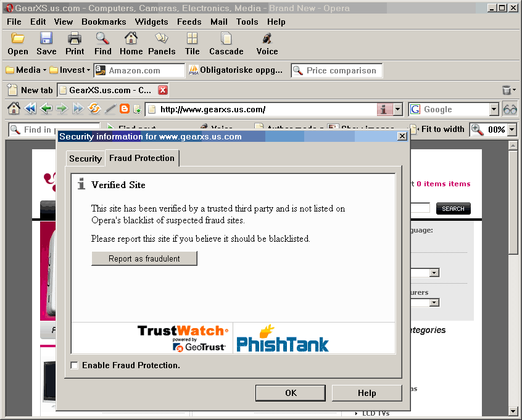Click the glasses icon next to Google search
The height and width of the screenshot is (420, 522).
[x=510, y=110]
